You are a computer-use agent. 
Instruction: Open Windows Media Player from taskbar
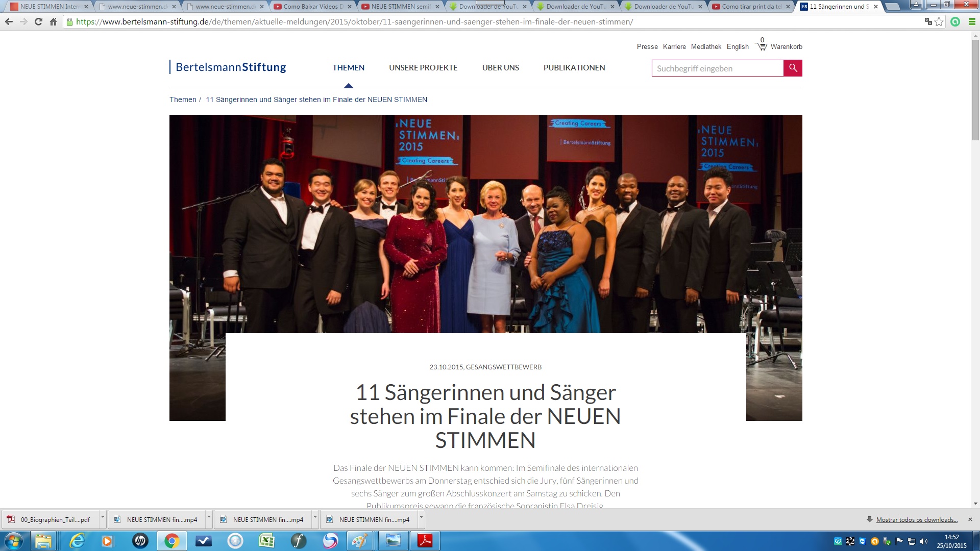(107, 541)
